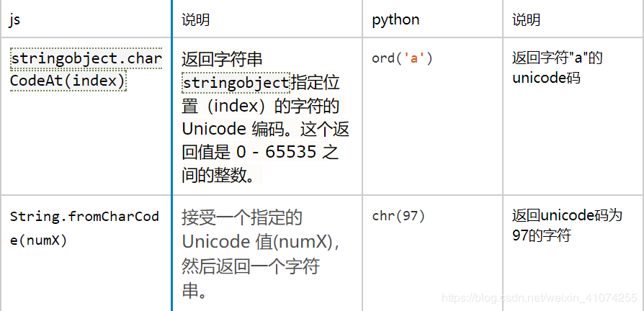Click the 0 - 65535 number range text
Image resolution: width=644 pixels, height=311 pixels.
[x=277, y=152]
